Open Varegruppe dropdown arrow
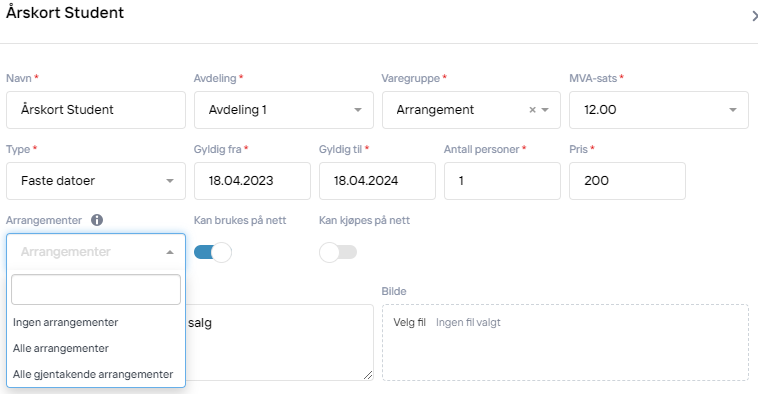This screenshot has height=394, width=758. [x=545, y=110]
